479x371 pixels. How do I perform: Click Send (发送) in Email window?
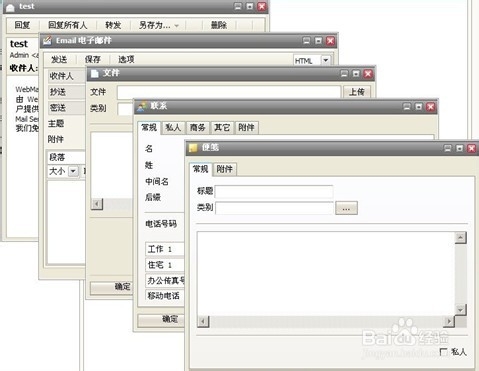tap(59, 59)
